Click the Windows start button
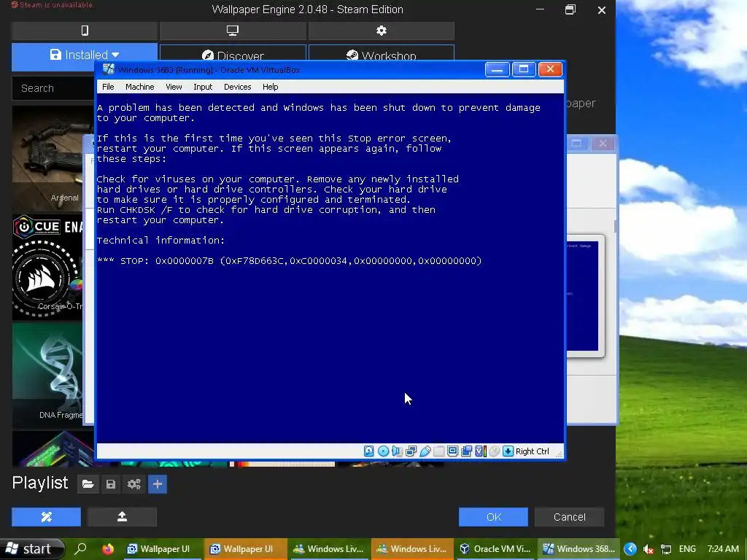This screenshot has height=560, width=747. (x=31, y=548)
